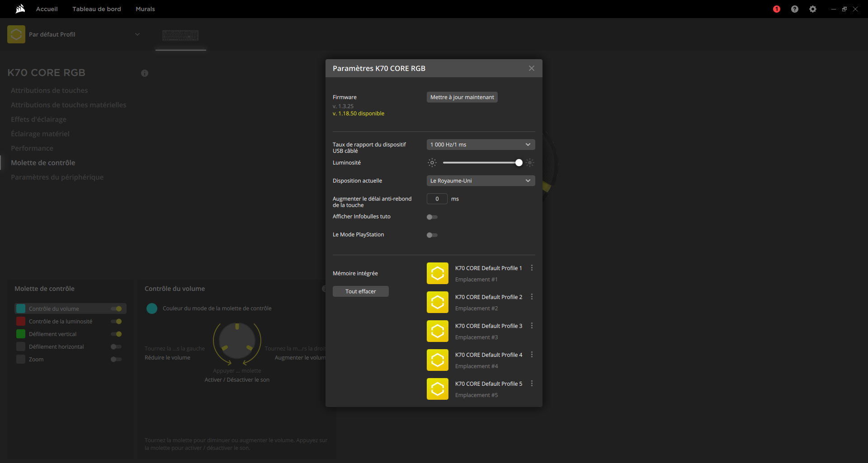Screen dimensions: 868x463
Task: Click the red Contrôle de la luminosité swatch
Action: pos(21,321)
